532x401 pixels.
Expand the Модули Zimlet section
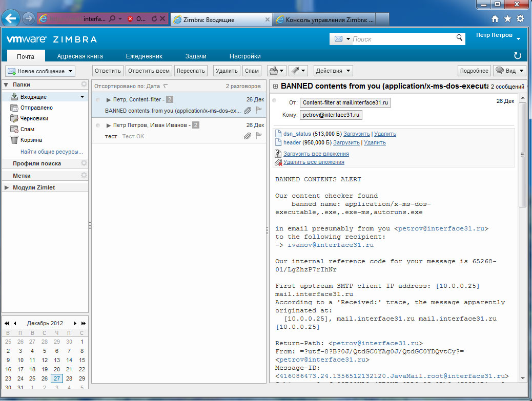pos(7,188)
